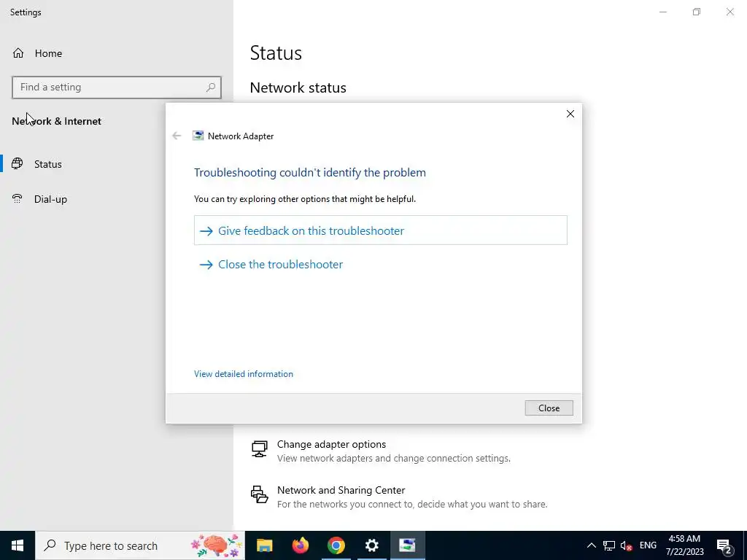The image size is (747, 560).
Task: Click the Find a setting search box
Action: click(117, 87)
